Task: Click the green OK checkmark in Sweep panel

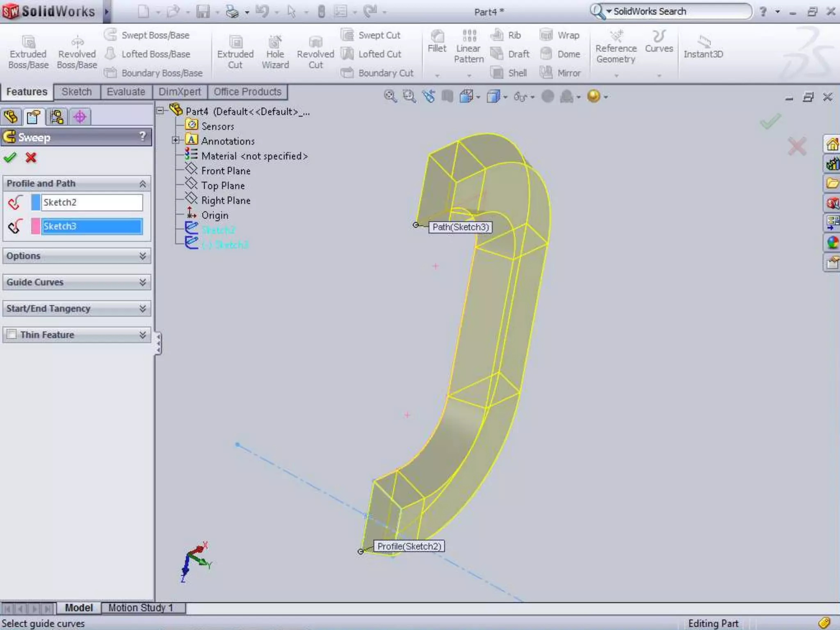Action: [x=10, y=157]
